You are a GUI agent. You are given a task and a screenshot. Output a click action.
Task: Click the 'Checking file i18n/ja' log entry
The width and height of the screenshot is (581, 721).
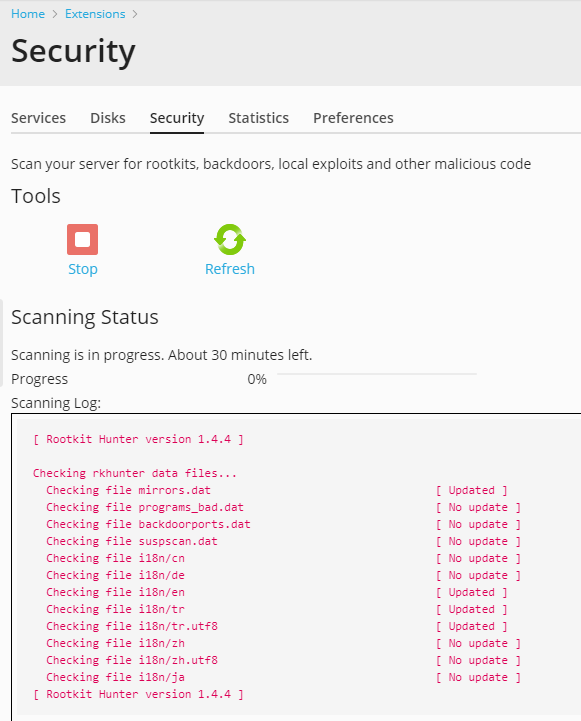pyautogui.click(x=115, y=677)
